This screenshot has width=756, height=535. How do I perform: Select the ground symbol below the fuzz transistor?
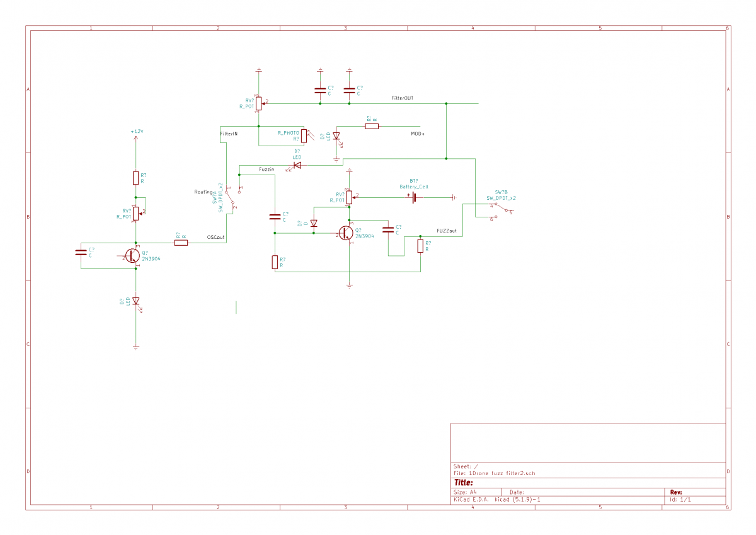(350, 285)
